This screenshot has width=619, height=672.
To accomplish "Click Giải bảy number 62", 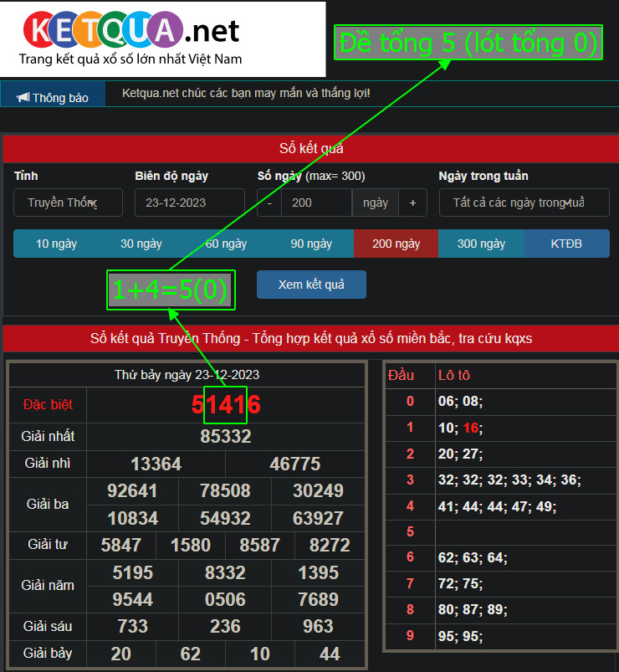I will (191, 654).
